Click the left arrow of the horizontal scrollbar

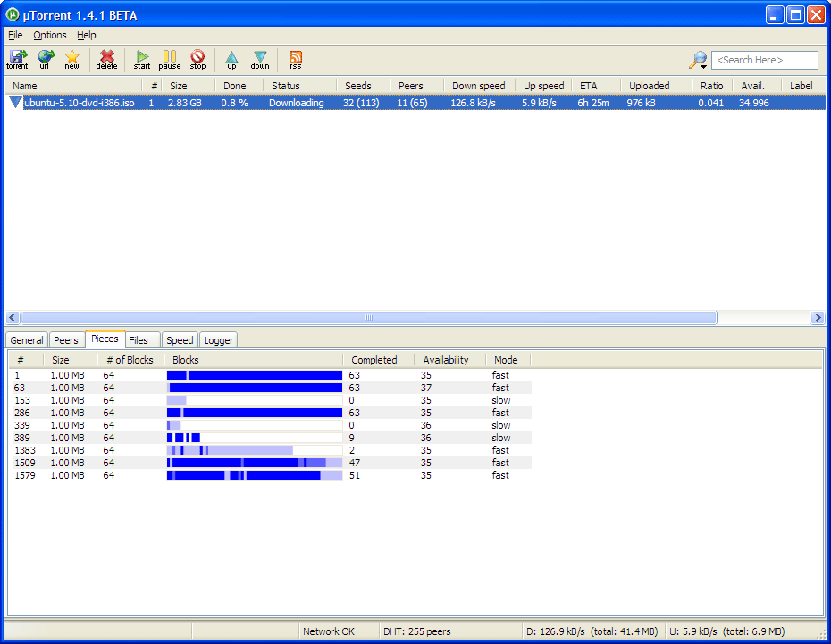pyautogui.click(x=13, y=317)
